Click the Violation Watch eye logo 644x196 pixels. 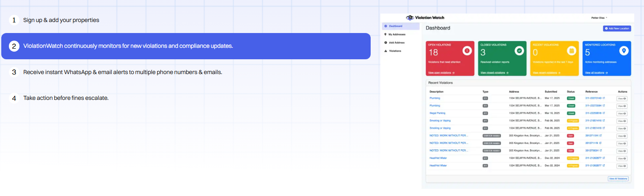pos(410,18)
